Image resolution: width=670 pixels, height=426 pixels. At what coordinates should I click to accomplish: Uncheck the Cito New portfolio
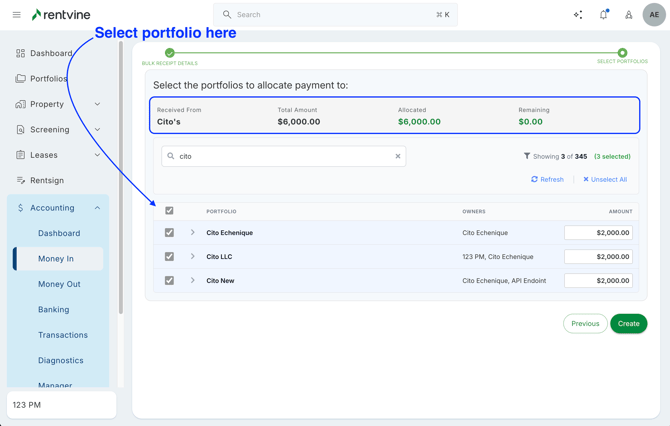[x=169, y=281]
